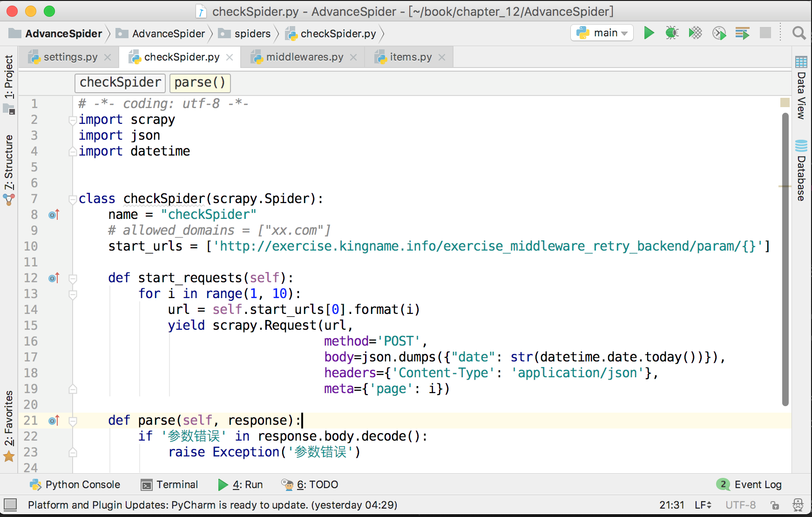The height and width of the screenshot is (517, 812).
Task: Run with coverage icon in toolbar
Action: tap(695, 33)
